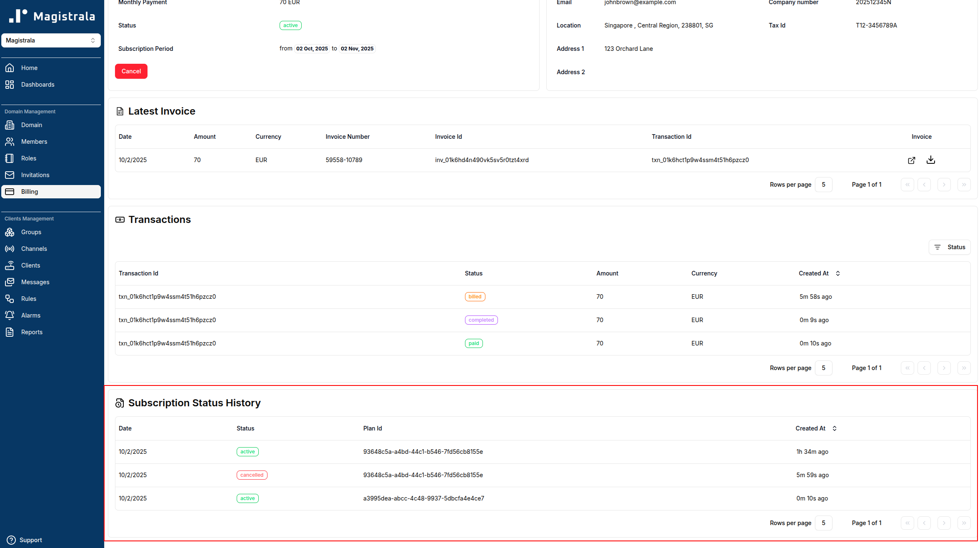Change Rows per page in Subscription Status History
Viewport: 980px width, 548px height.
(x=823, y=523)
